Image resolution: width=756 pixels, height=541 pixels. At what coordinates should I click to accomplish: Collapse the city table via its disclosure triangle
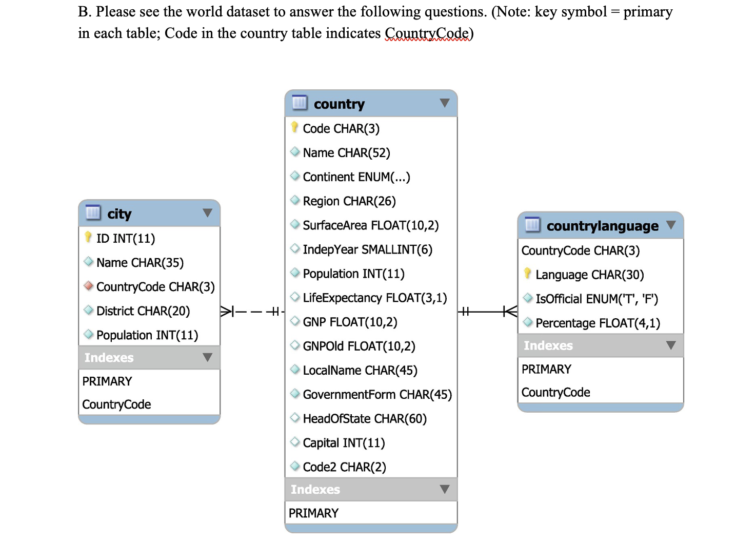(x=208, y=213)
